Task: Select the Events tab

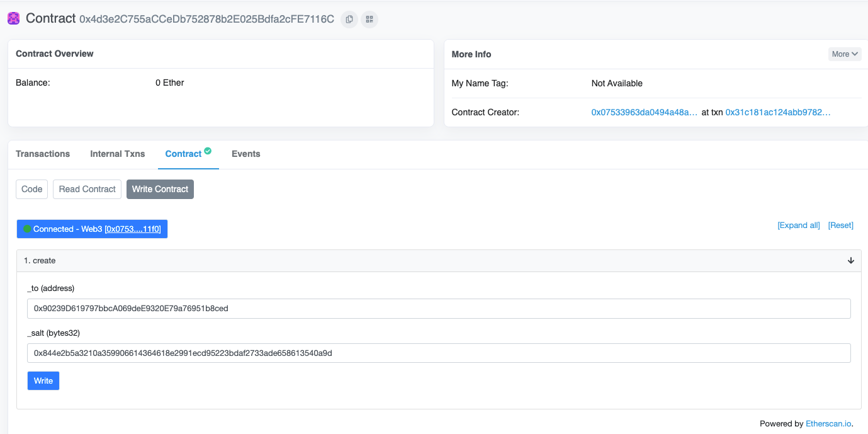Action: click(x=246, y=154)
